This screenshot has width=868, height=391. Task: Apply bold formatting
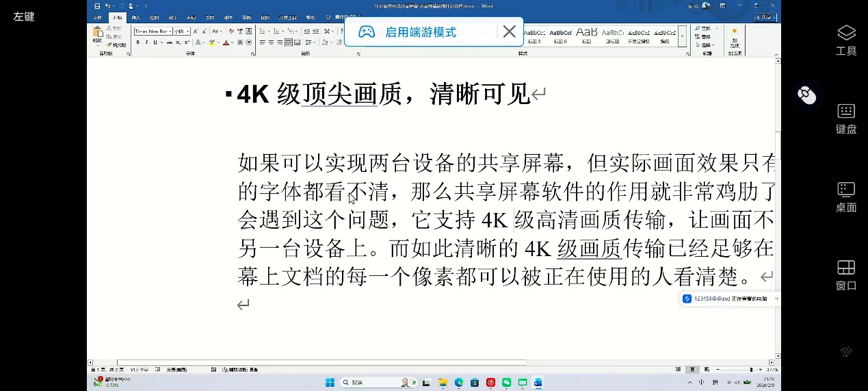pos(138,42)
